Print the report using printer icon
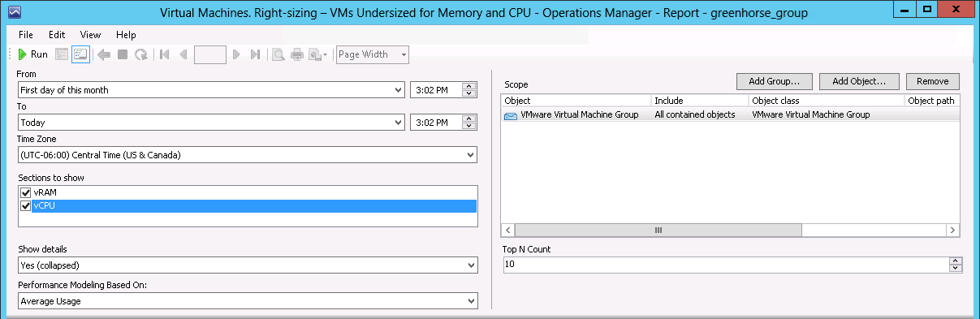The width and height of the screenshot is (980, 319). [x=297, y=54]
